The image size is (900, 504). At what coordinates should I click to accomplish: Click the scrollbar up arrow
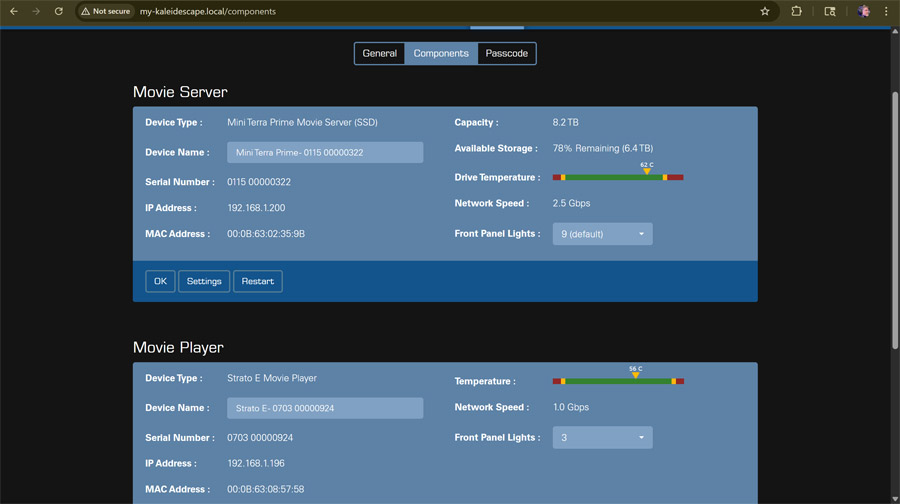point(895,32)
